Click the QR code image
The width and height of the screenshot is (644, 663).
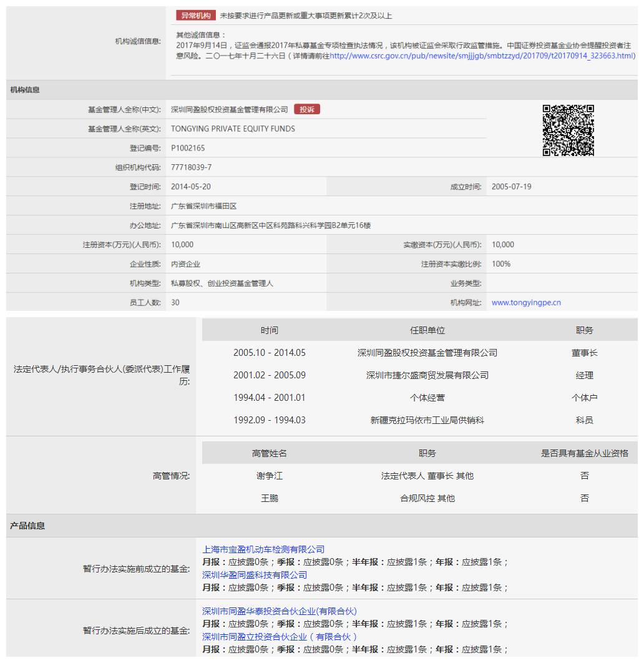568,130
